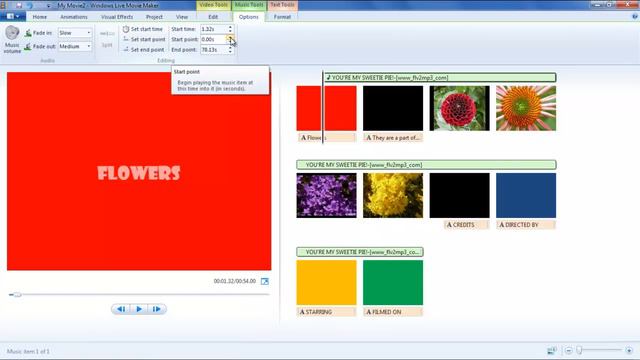Click the Undo icon in quick access toolbar
Image resolution: width=640 pixels, height=360 pixels.
tap(30, 5)
